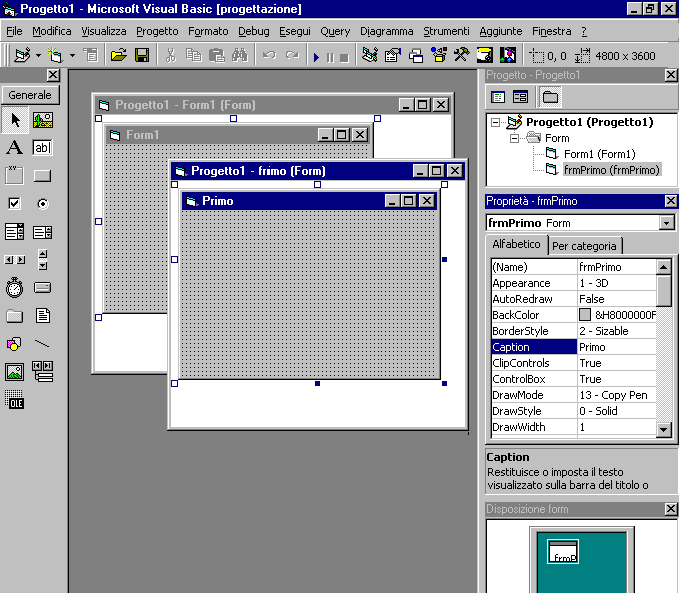
Task: Open the frmPrimo object dropdown
Action: point(667,223)
